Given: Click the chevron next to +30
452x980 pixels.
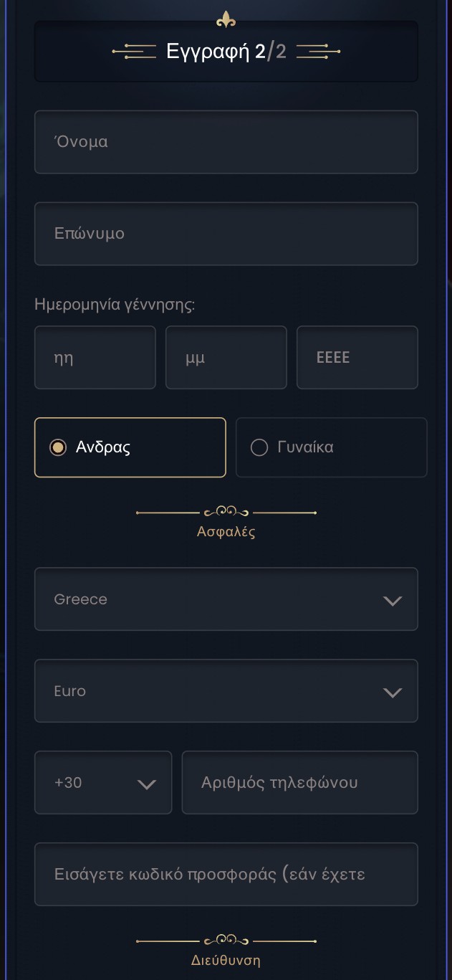Looking at the screenshot, I should coord(146,784).
